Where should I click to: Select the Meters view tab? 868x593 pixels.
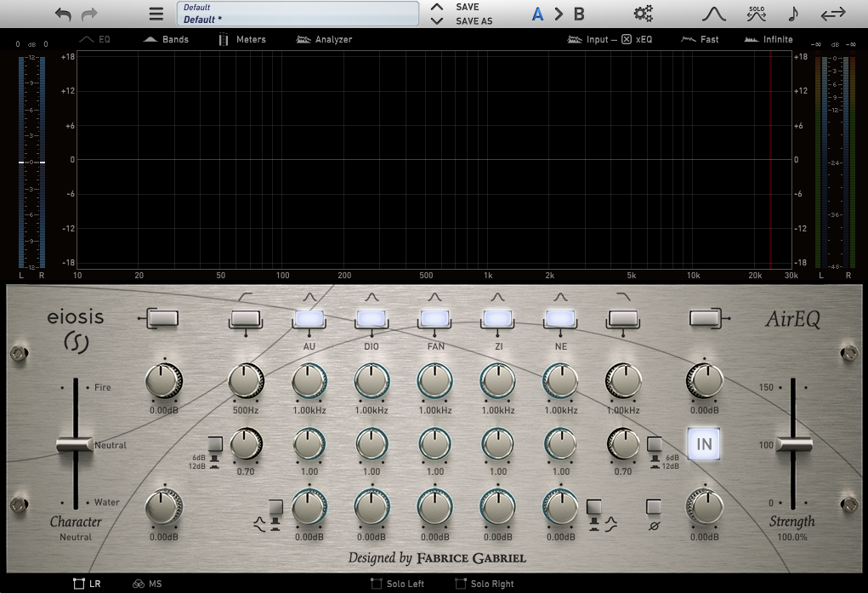click(242, 39)
